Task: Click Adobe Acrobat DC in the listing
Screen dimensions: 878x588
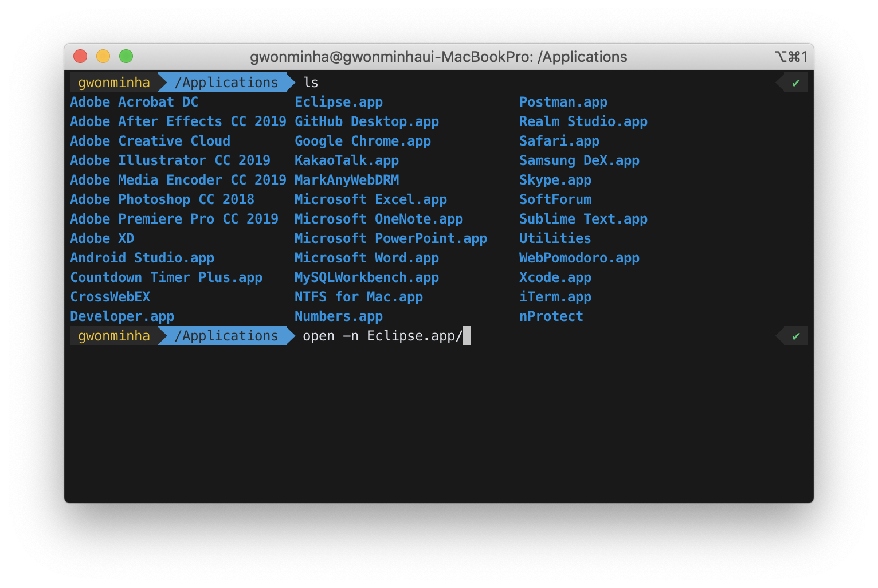Action: [x=134, y=102]
